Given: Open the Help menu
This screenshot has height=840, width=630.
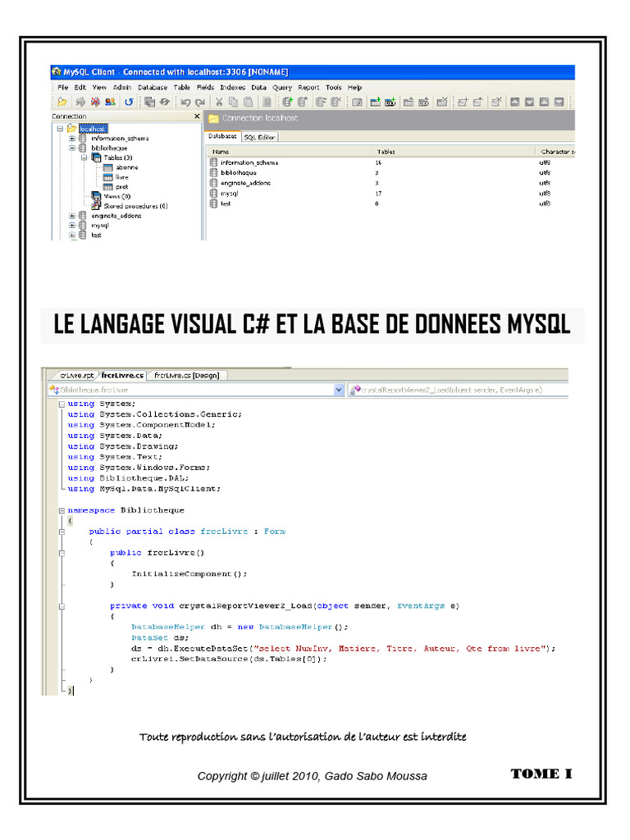Looking at the screenshot, I should tap(354, 87).
